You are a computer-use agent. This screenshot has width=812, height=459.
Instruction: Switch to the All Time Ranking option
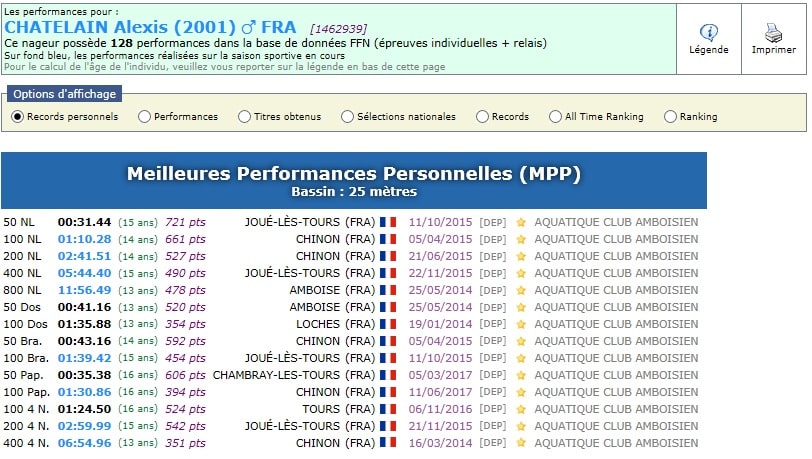click(x=556, y=117)
